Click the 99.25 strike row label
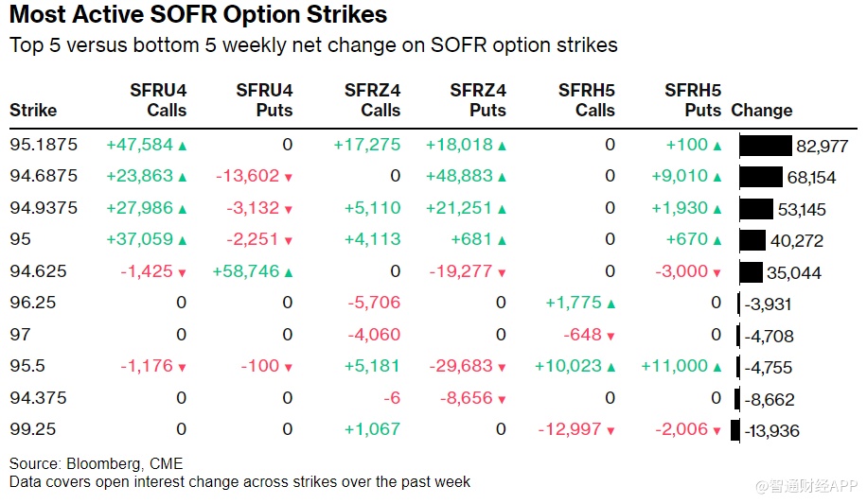Screen dimensions: 867x504 (x=33, y=429)
